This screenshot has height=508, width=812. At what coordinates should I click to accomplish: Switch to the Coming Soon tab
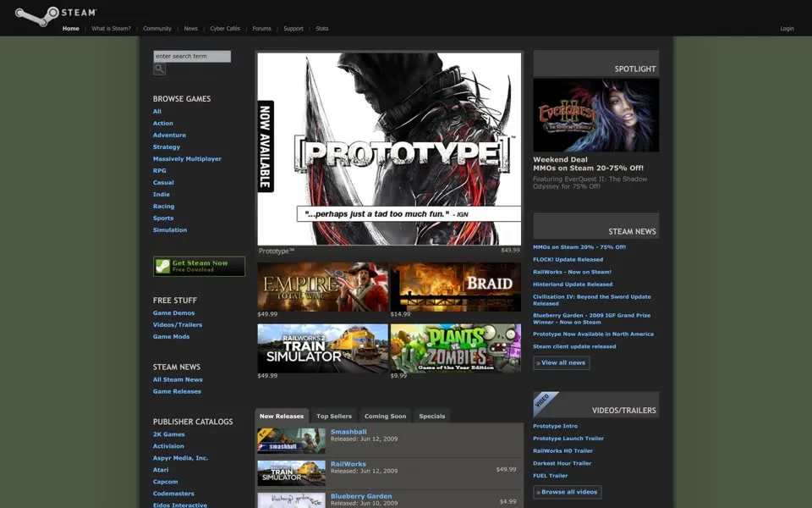386,417
